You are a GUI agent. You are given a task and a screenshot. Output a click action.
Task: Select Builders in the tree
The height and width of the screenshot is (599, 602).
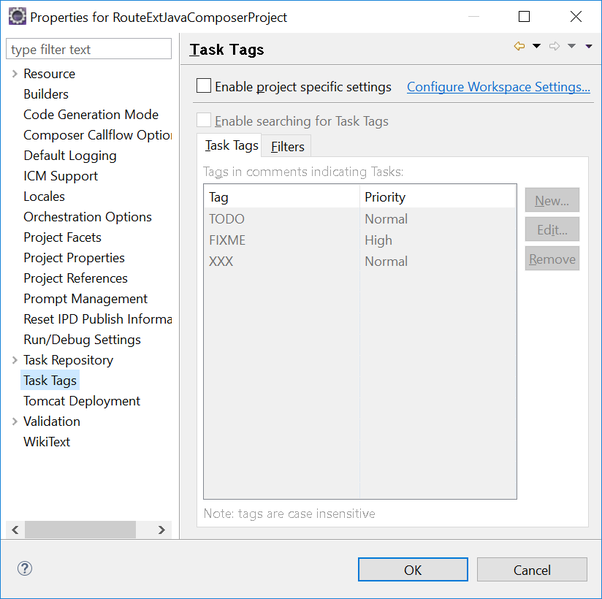[46, 94]
